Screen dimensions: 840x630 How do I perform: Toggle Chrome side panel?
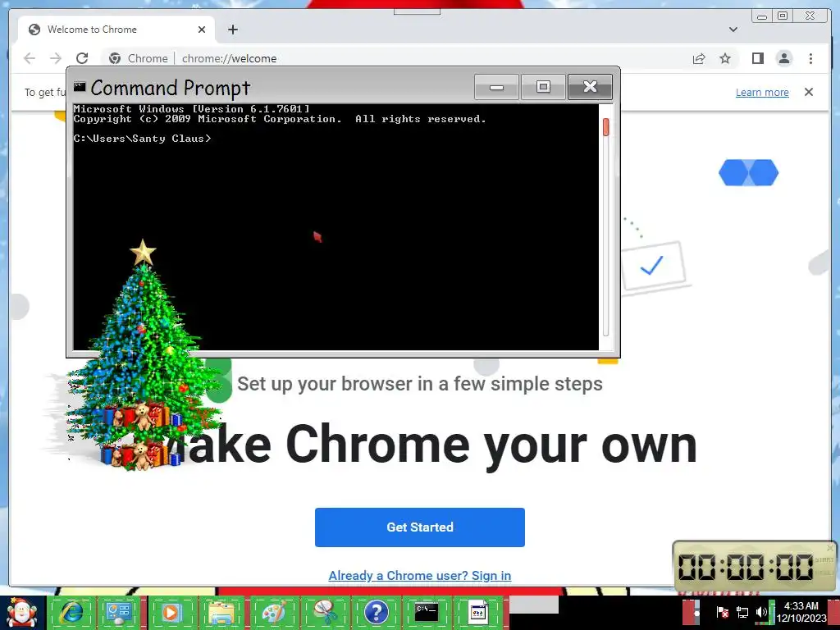pyautogui.click(x=757, y=58)
